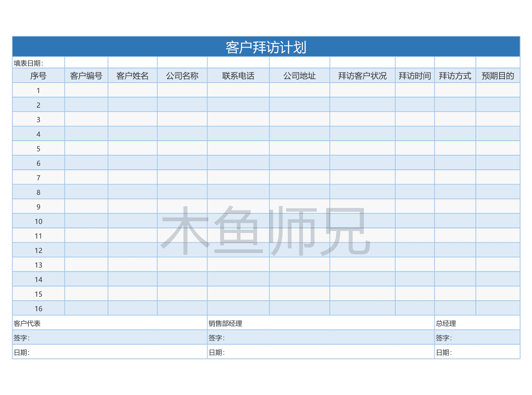Click row number 15 cell
Image resolution: width=532 pixels, height=395 pixels.
click(38, 294)
